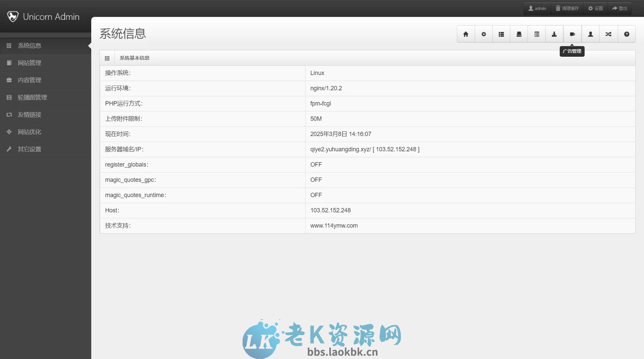Screen dimensions: 644x359
Task: Open the 网站管理 menu in the sidebar
Action: [30, 63]
